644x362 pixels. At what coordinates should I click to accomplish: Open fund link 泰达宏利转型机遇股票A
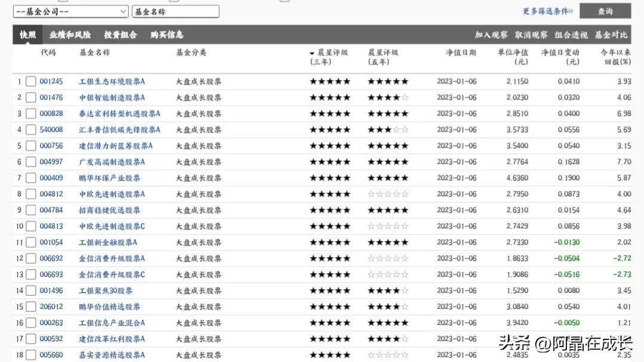pyautogui.click(x=119, y=113)
